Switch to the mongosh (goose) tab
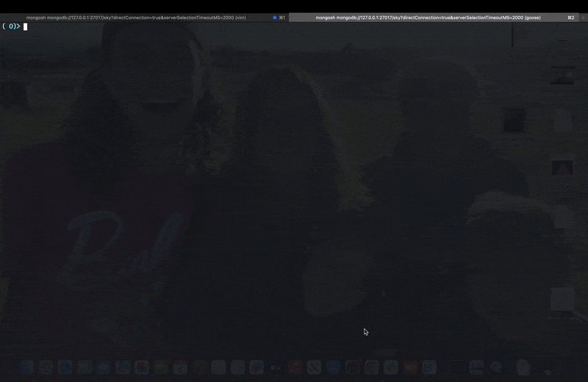Screen dimensions: 588x382 (x=428, y=18)
